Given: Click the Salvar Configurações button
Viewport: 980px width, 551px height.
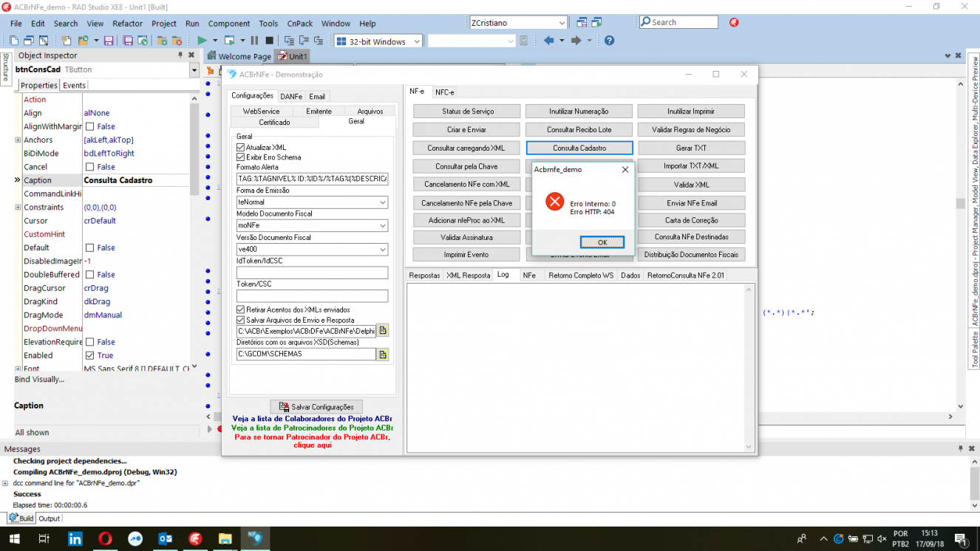Looking at the screenshot, I should tap(317, 407).
